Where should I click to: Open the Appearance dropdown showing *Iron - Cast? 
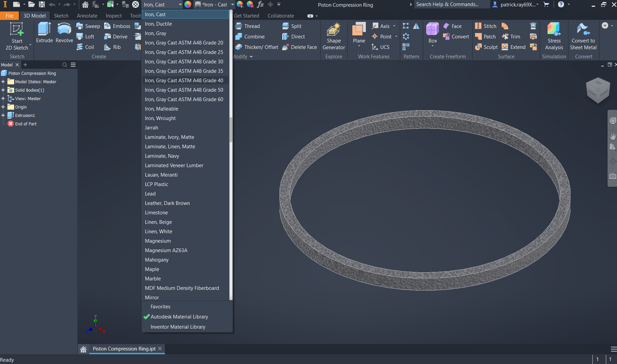click(x=232, y=5)
